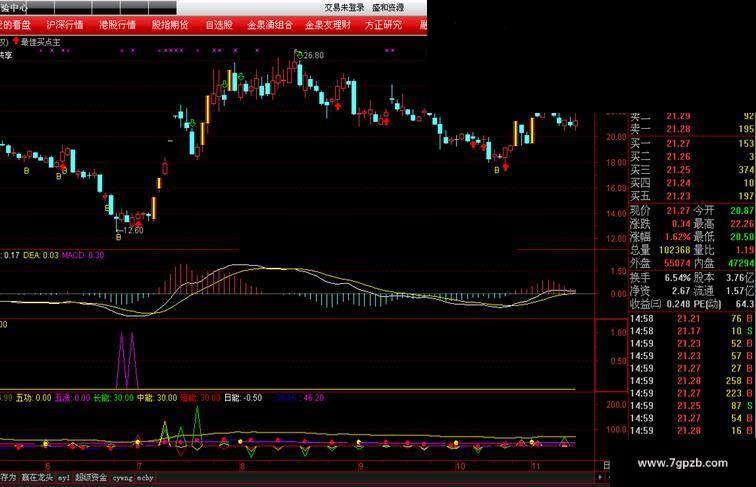Click the 20.00 price axis label

(616, 137)
